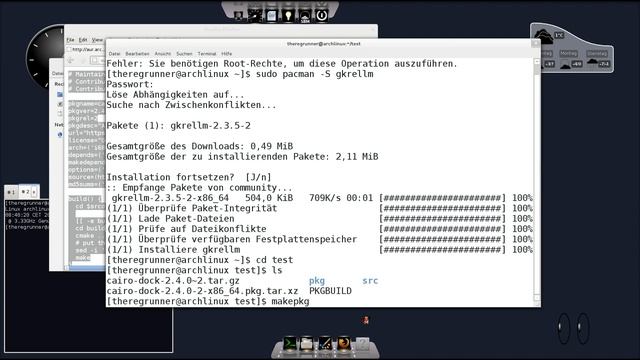Viewport: 640px width, 360px height.
Task: Open the Hilfe menu in the terminal
Action: 227,53
